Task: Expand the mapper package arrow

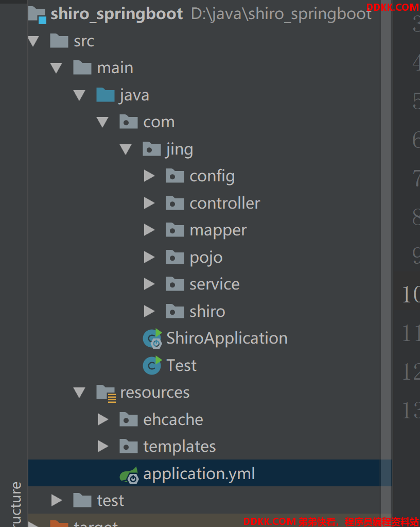Action: pos(149,230)
